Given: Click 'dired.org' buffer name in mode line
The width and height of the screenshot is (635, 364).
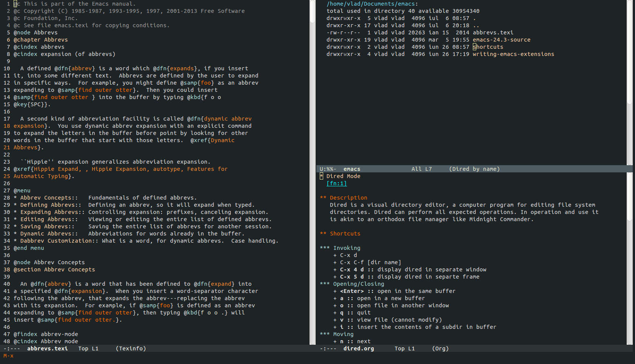Looking at the screenshot, I should 359,349.
